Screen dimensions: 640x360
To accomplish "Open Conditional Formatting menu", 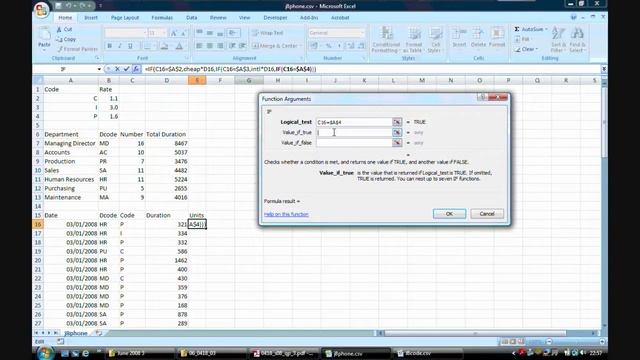I will click(x=385, y=40).
